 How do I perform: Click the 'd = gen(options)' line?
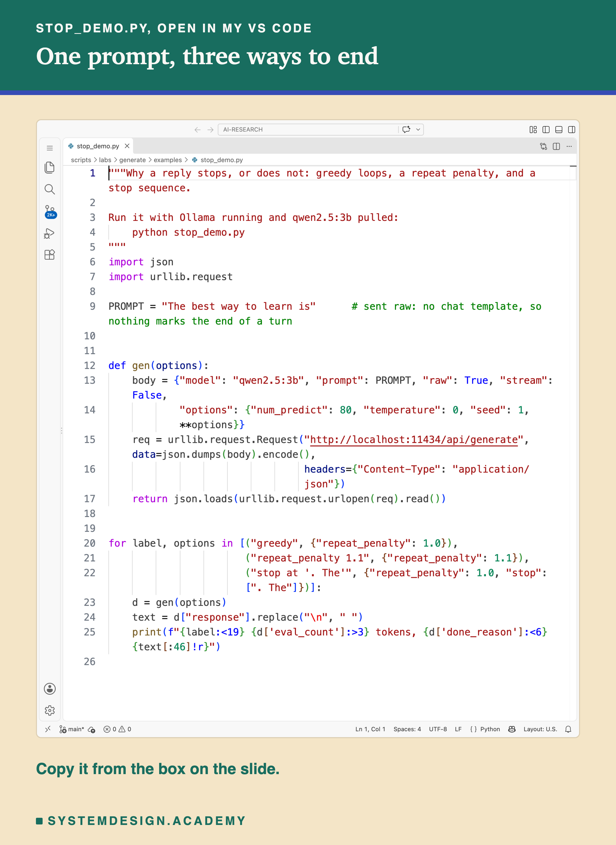(179, 602)
